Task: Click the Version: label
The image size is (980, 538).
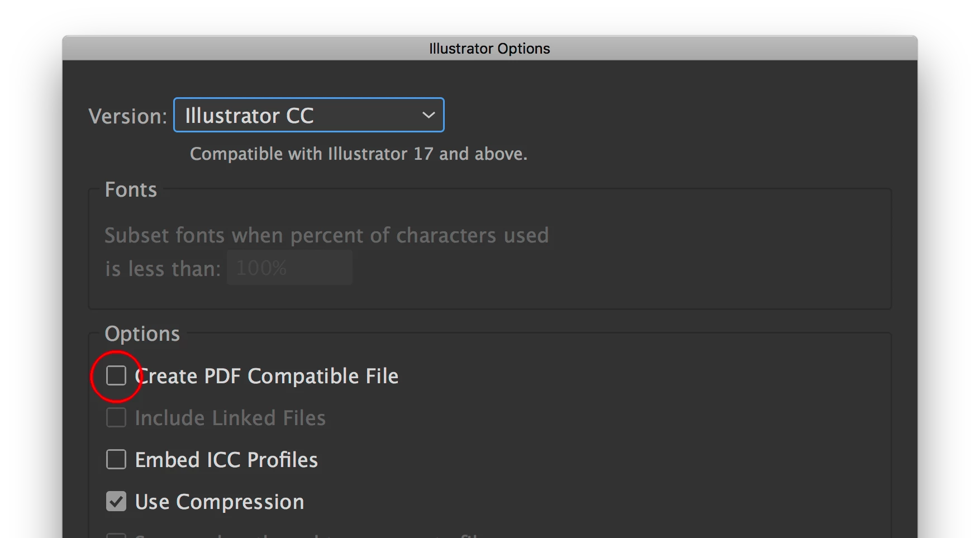Action: [128, 116]
